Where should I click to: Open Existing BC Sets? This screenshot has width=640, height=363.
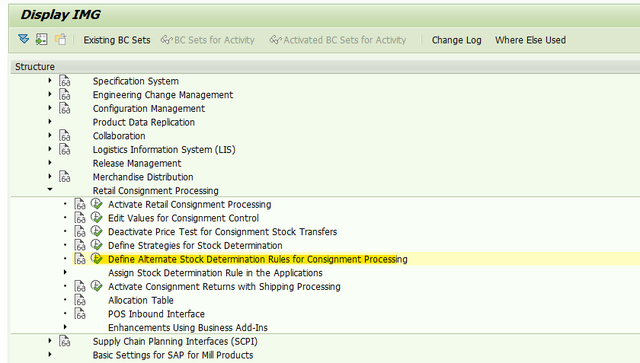tap(117, 40)
